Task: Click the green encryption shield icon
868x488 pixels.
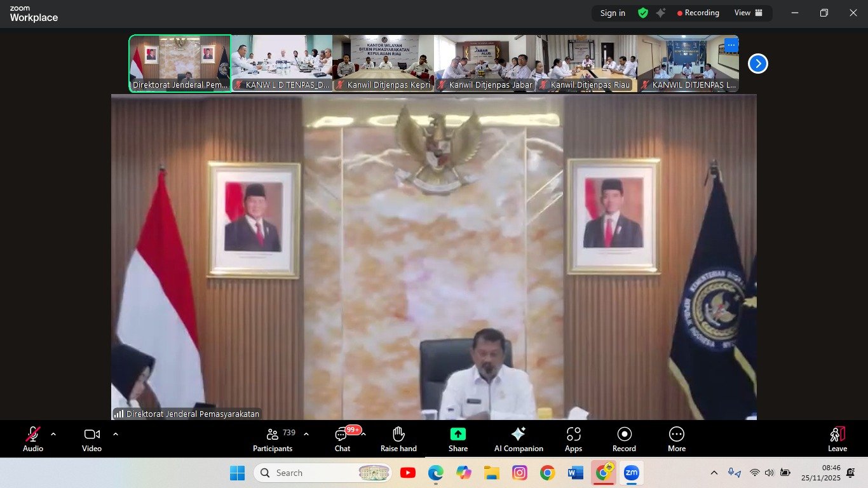Action: coord(643,13)
